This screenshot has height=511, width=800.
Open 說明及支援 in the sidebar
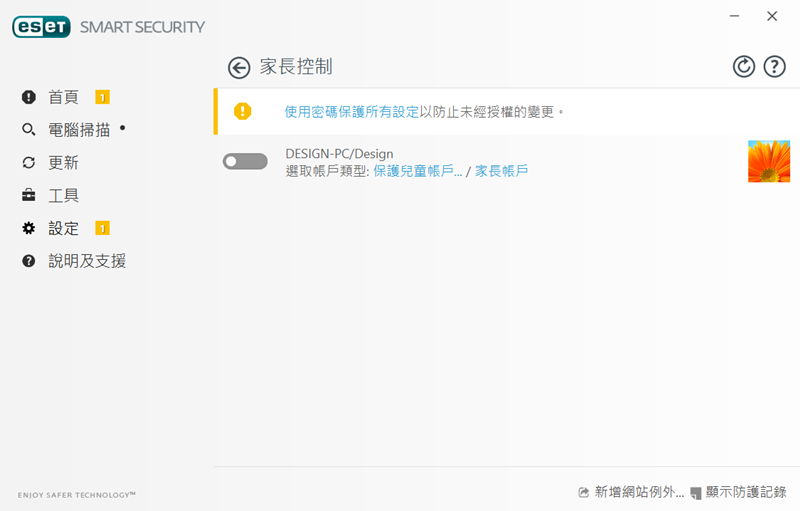[x=87, y=261]
